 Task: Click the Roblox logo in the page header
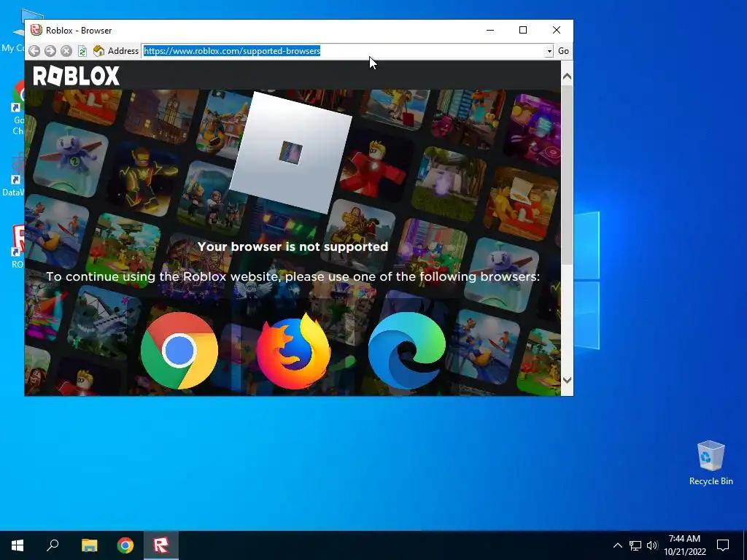pyautogui.click(x=76, y=76)
